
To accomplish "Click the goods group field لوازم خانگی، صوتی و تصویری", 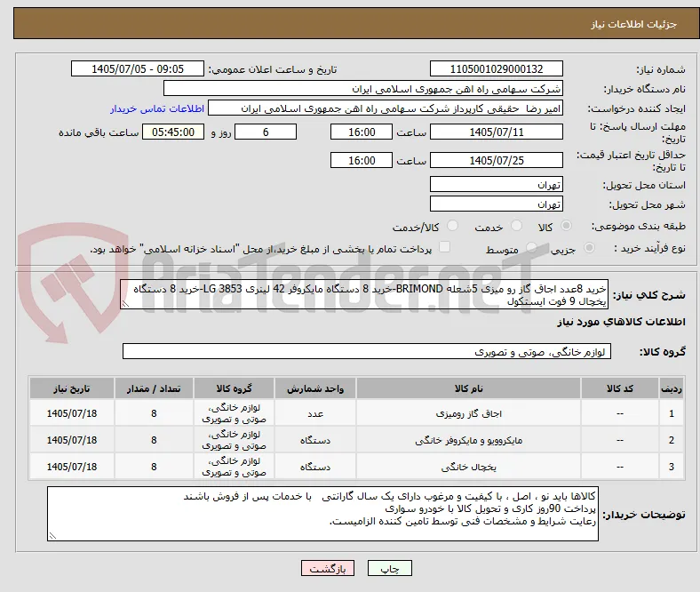I will [x=367, y=352].
